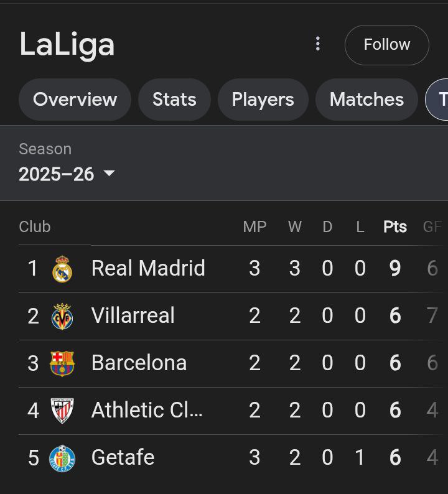Click the MP column header
This screenshot has height=494, width=448.
point(255,226)
